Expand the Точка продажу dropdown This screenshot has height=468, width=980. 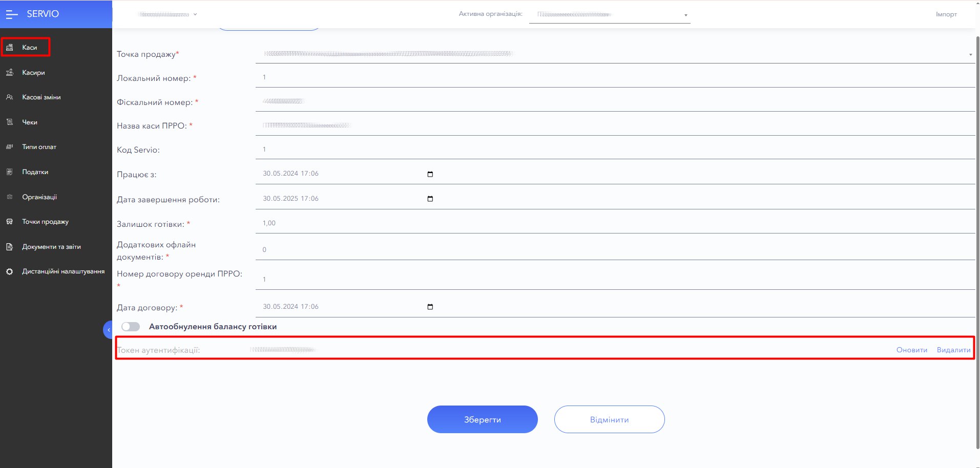970,55
